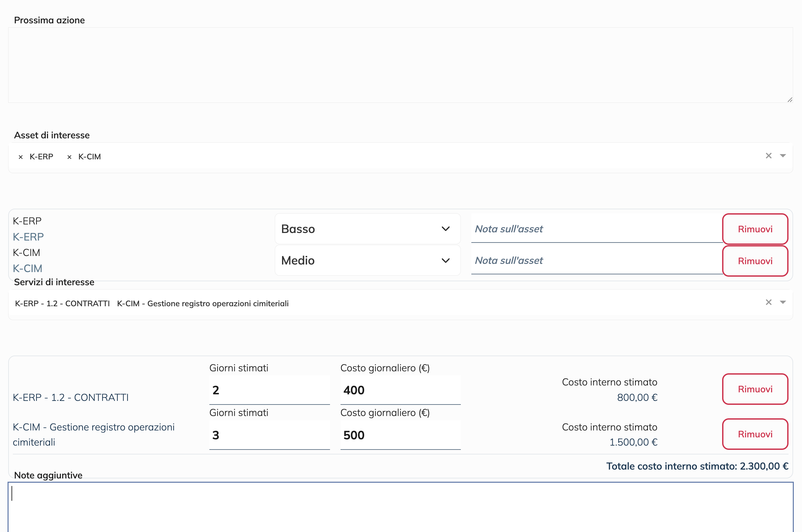Click the Prossima azione textarea resize handle
The image size is (802, 532).
[x=790, y=100]
